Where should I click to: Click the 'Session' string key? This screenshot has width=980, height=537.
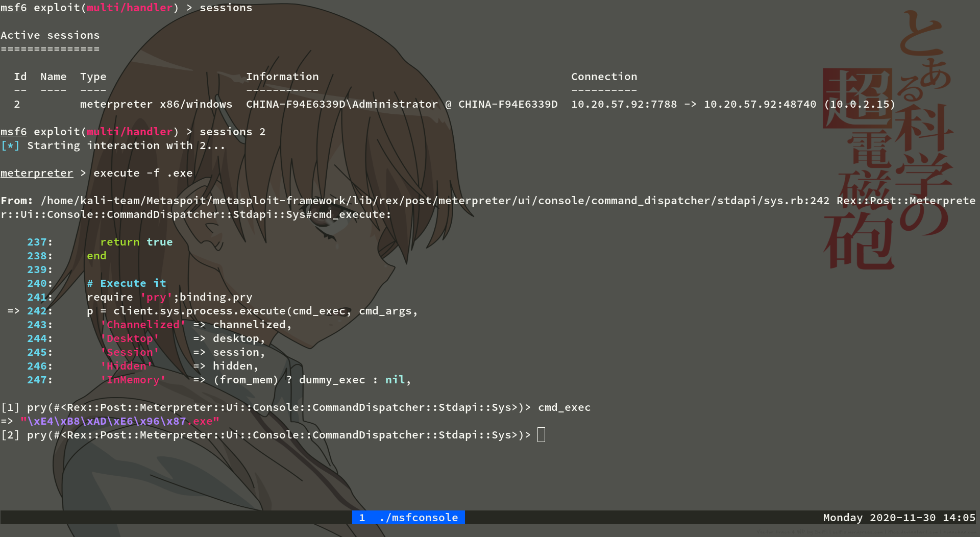click(130, 352)
